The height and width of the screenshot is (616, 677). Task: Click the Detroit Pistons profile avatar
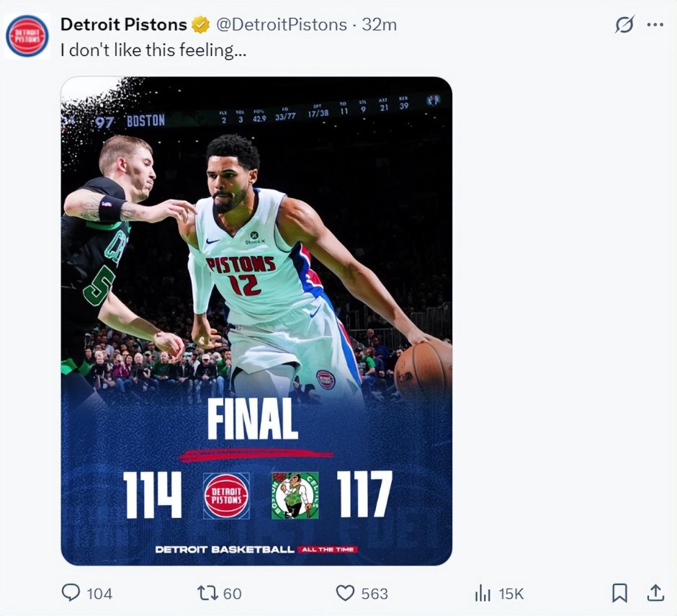[x=27, y=36]
